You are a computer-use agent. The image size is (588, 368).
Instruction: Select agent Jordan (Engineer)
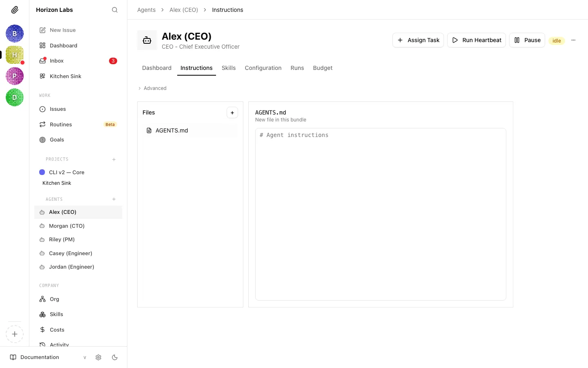[78, 267]
